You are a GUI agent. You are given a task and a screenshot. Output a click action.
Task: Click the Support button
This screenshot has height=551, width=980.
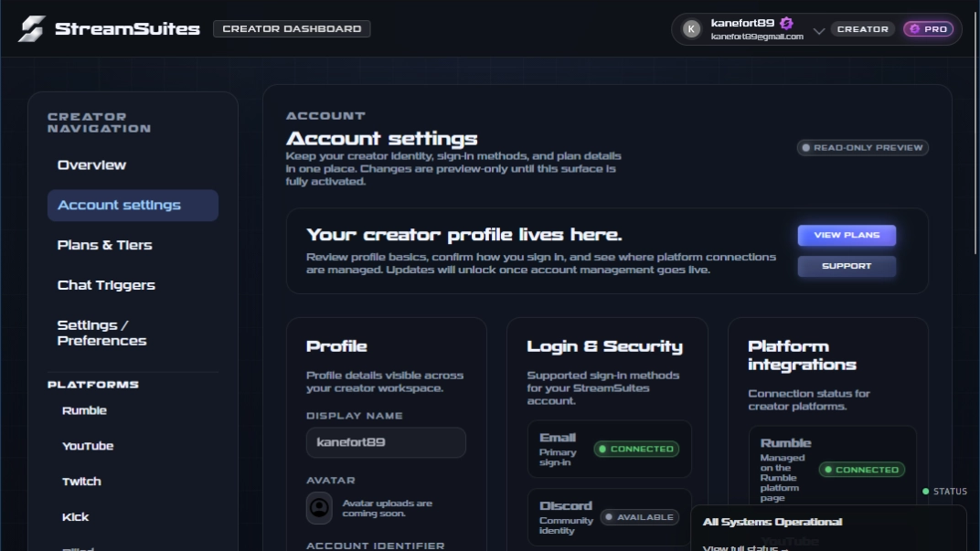846,266
